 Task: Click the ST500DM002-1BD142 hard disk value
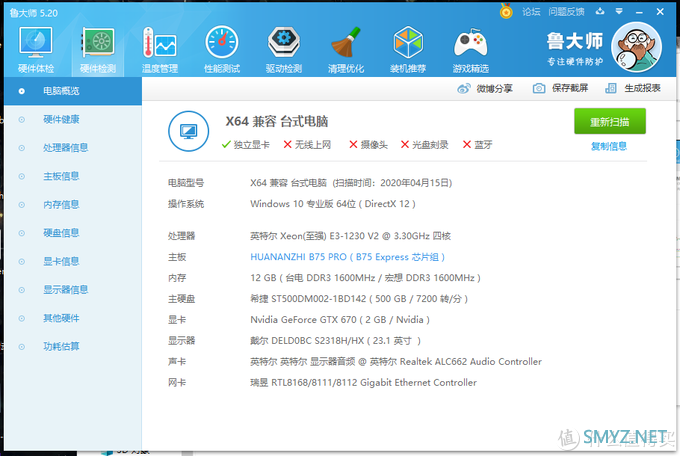359,299
